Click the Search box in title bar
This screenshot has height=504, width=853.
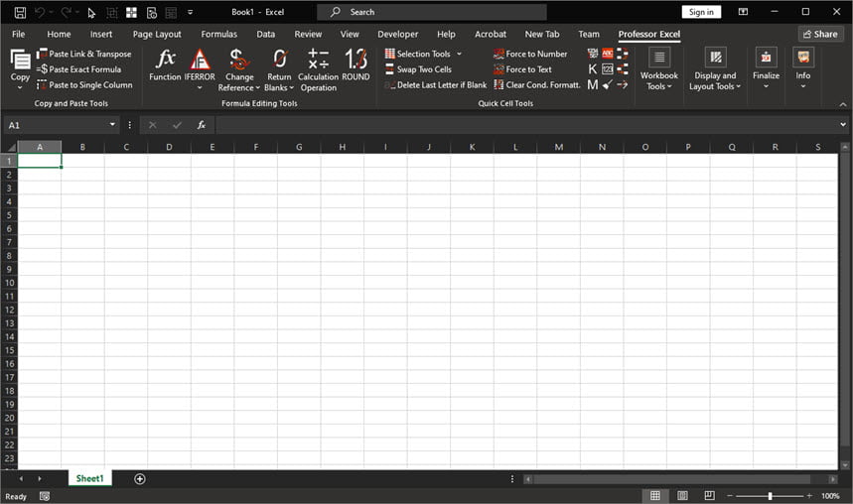tap(432, 12)
